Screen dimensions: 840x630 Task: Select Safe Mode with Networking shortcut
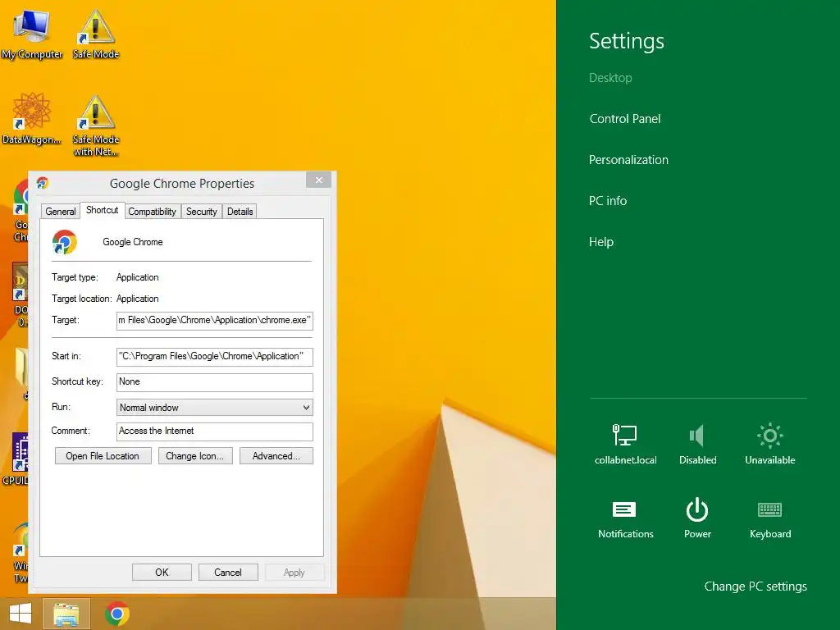pos(96,126)
